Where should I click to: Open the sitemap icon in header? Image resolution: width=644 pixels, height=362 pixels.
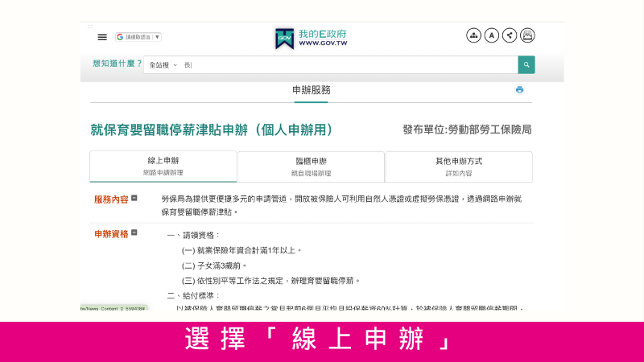point(473,35)
